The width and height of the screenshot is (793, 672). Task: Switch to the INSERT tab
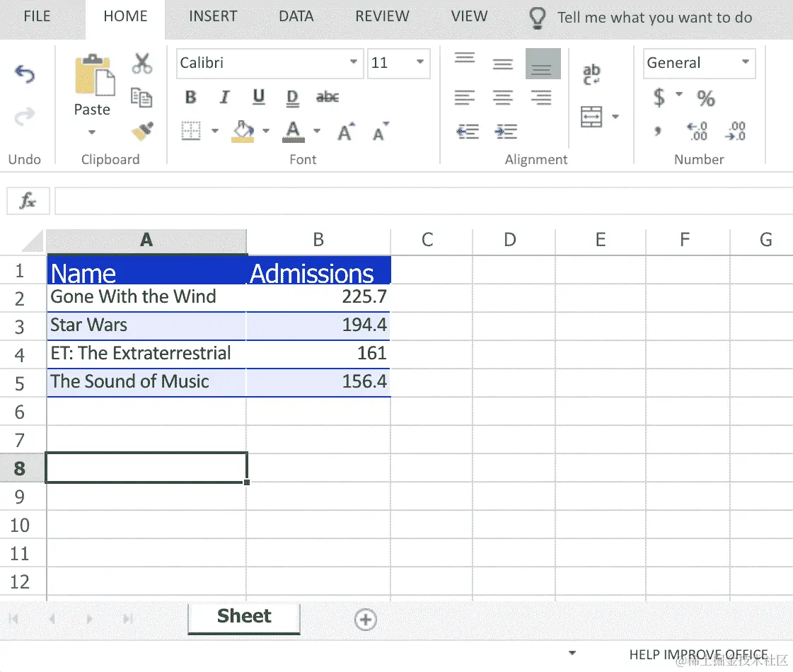tap(213, 16)
